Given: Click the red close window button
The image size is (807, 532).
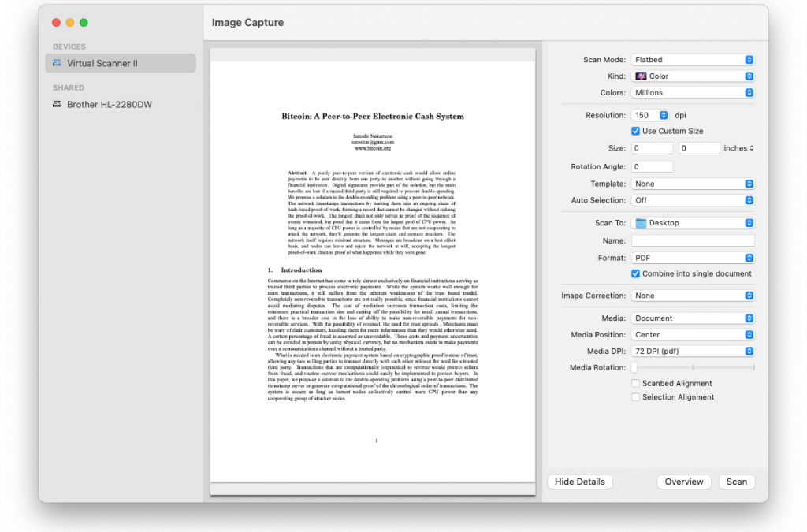Looking at the screenshot, I should (x=56, y=23).
